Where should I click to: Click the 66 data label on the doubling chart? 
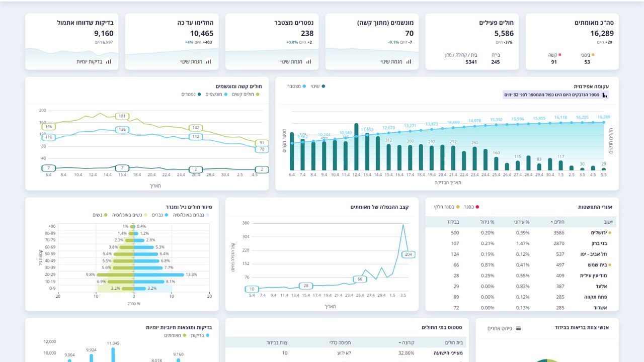[x=359, y=279]
